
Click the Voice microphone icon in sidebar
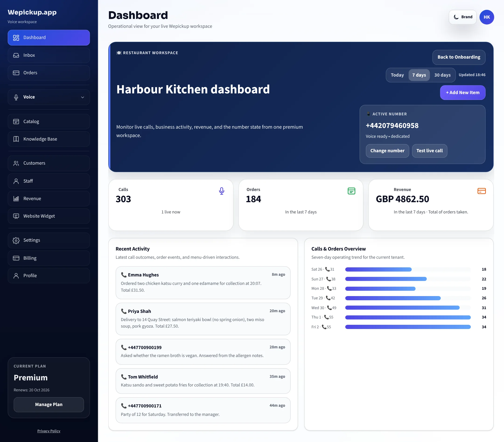pos(16,97)
